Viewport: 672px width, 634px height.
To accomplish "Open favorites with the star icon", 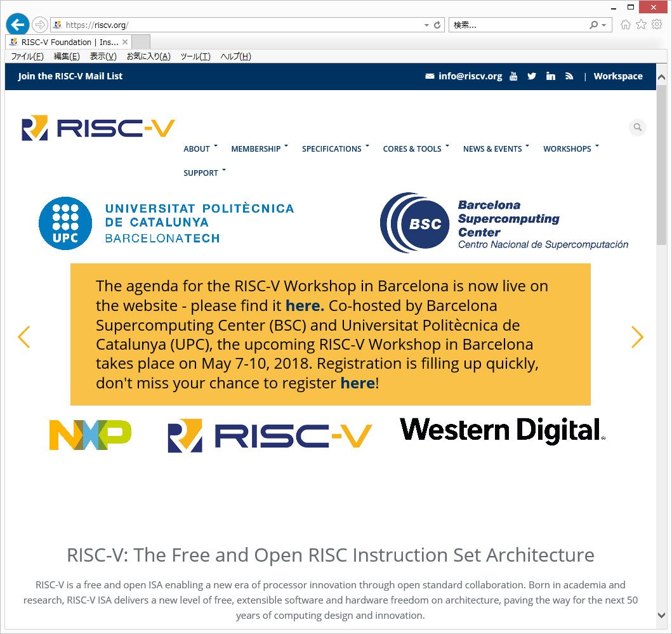I will click(641, 25).
